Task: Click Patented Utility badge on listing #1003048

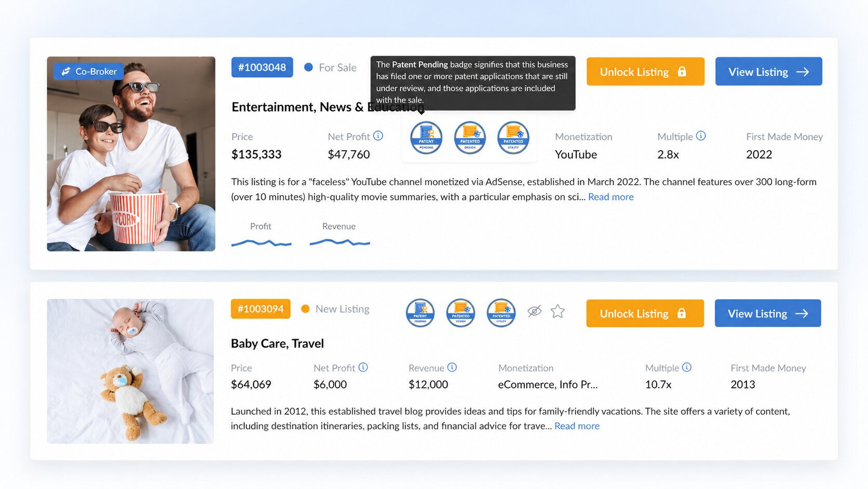Action: pyautogui.click(x=513, y=138)
